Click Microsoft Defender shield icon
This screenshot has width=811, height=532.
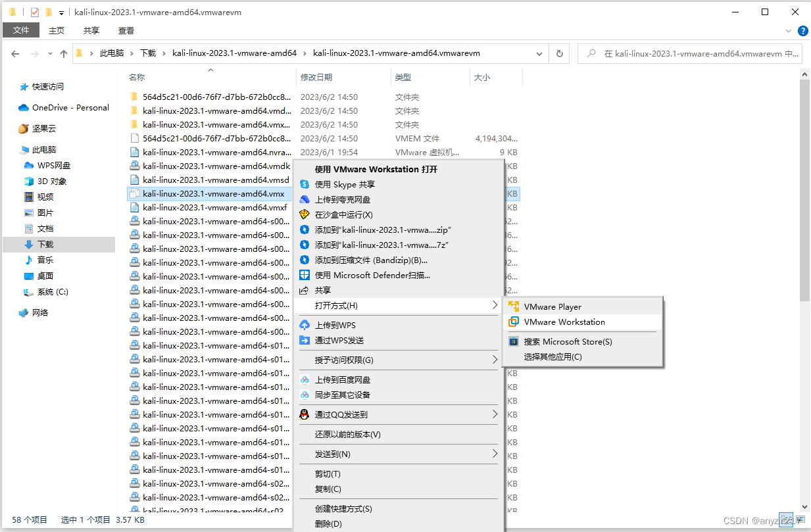pyautogui.click(x=305, y=276)
